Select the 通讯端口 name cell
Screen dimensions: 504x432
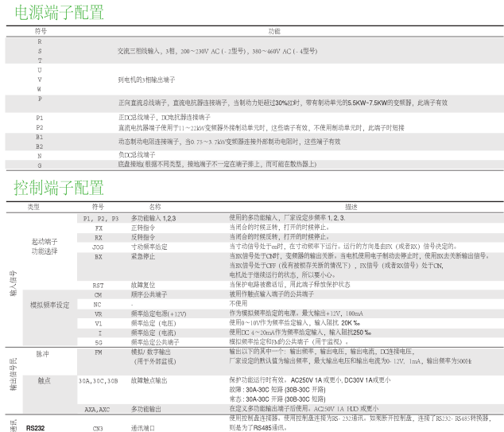tap(144, 427)
